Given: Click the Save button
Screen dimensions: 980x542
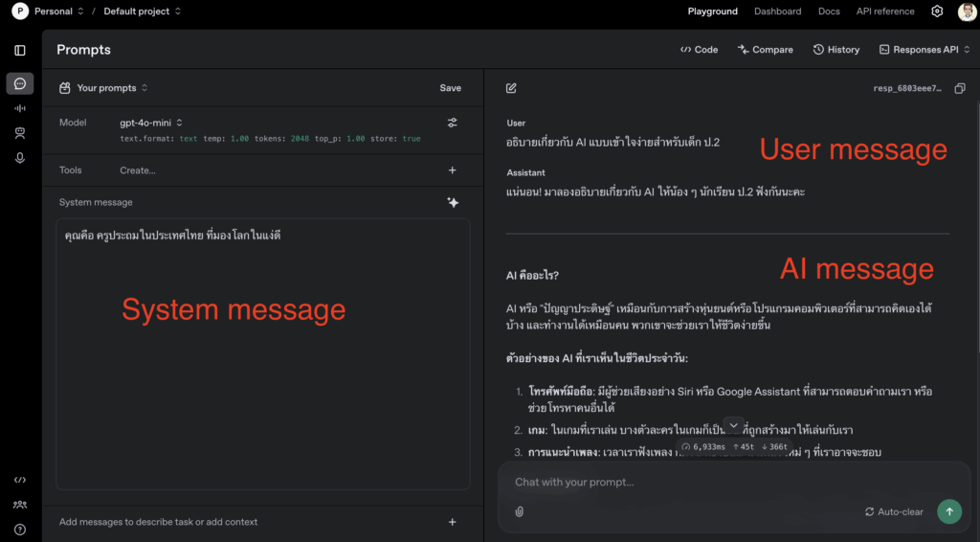Looking at the screenshot, I should [450, 88].
